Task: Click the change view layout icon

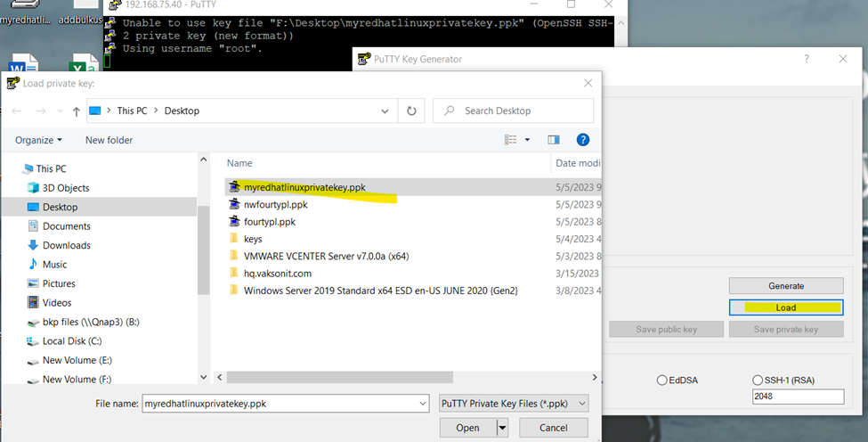Action: tap(511, 140)
